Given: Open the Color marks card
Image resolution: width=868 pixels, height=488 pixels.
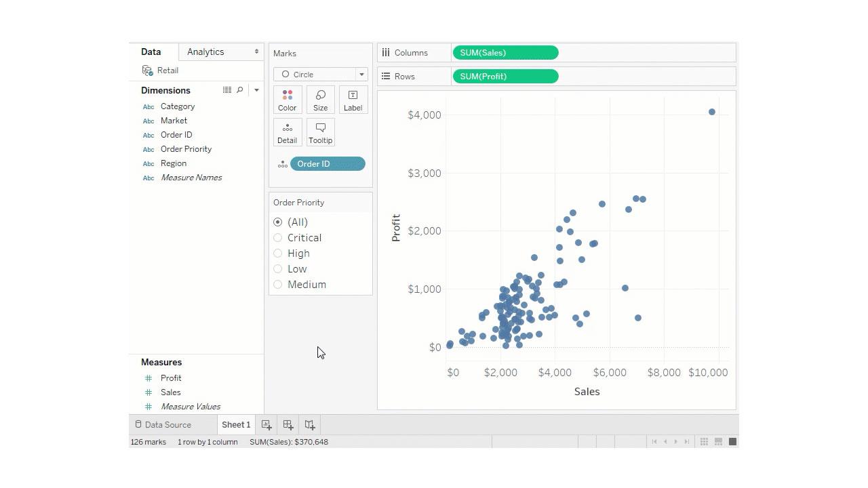Looking at the screenshot, I should pos(287,100).
